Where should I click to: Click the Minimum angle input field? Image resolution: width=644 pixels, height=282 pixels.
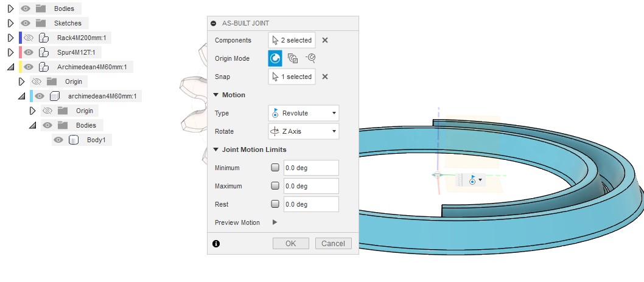pos(310,168)
